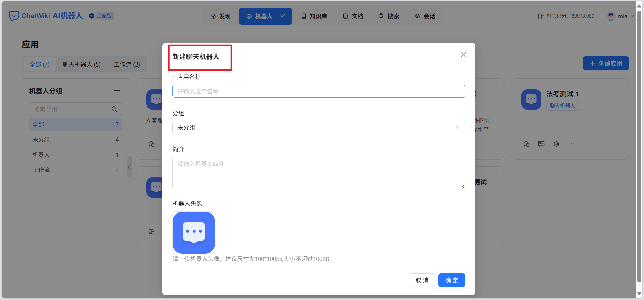
Task: Click the mia user avatar
Action: 611,16
